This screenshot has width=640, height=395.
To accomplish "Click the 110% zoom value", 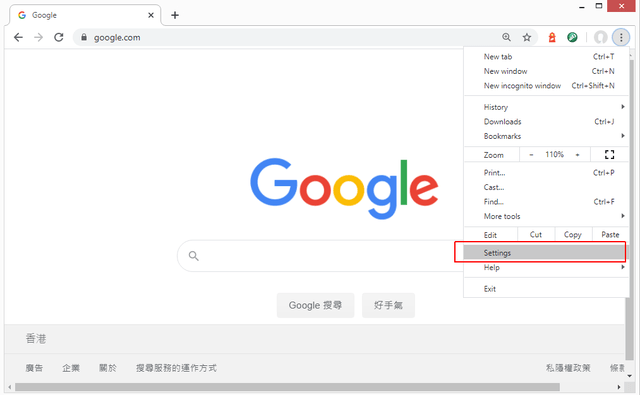I will pos(554,154).
